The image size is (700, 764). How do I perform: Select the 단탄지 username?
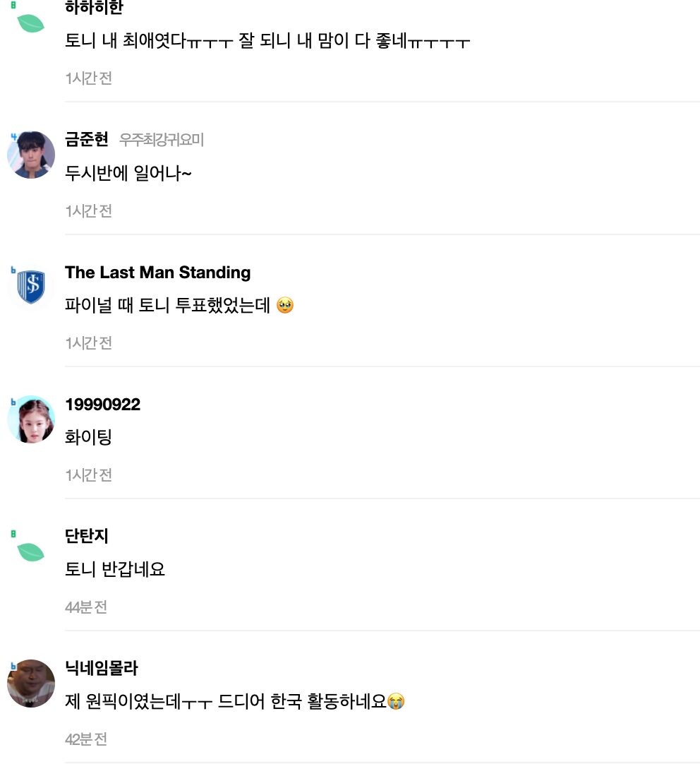[x=87, y=536]
